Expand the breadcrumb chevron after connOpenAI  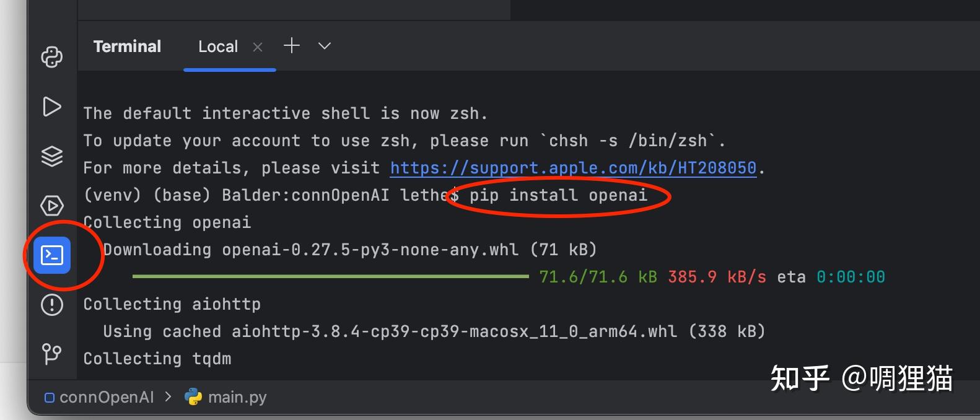tap(168, 396)
